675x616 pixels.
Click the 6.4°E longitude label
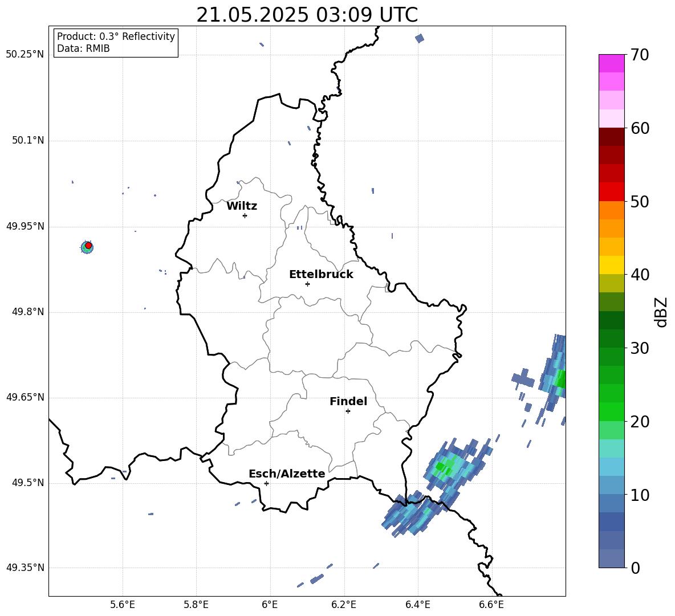point(417,605)
